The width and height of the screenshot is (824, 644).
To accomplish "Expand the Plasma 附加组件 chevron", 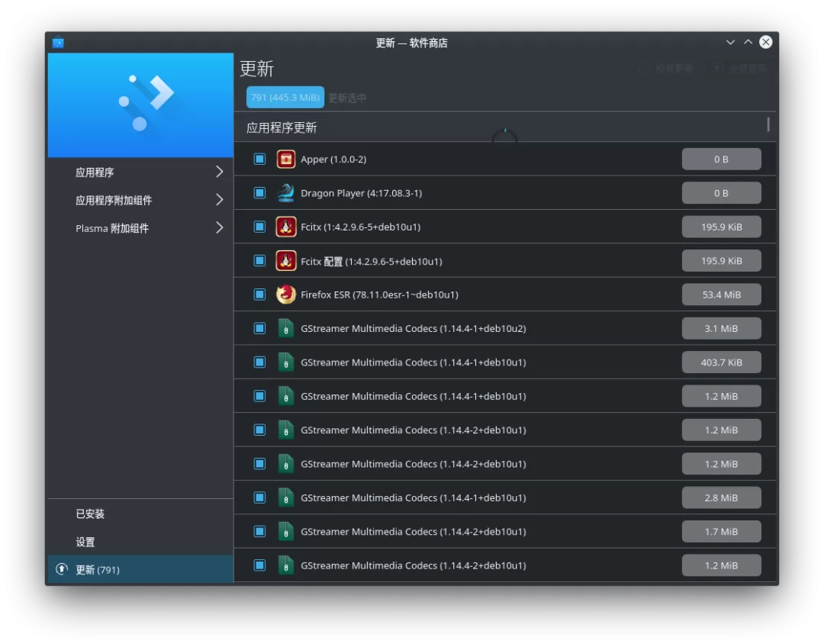I will pyautogui.click(x=220, y=227).
